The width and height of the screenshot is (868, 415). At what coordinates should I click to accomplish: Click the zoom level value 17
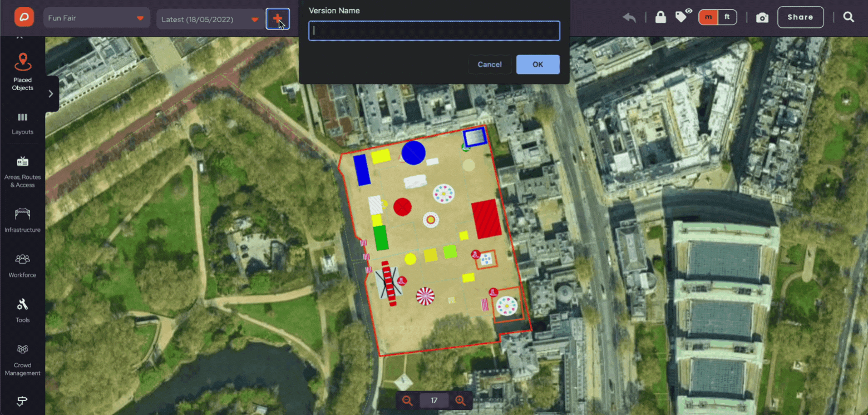tap(434, 401)
